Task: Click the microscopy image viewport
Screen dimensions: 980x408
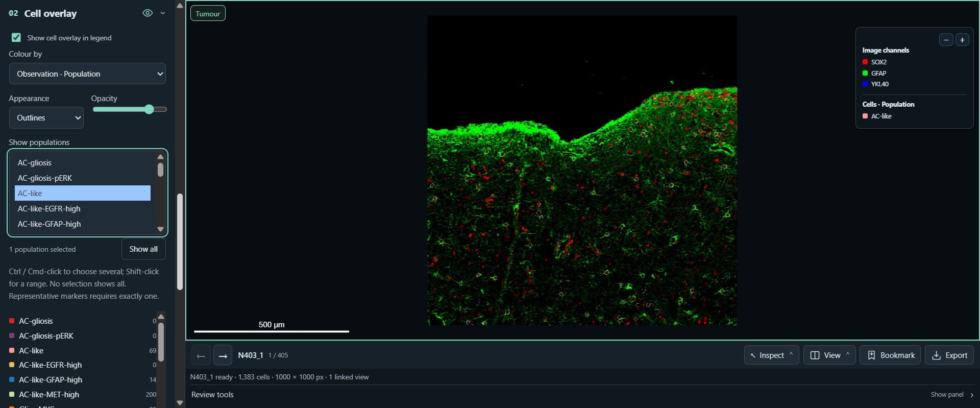Action: (x=582, y=170)
